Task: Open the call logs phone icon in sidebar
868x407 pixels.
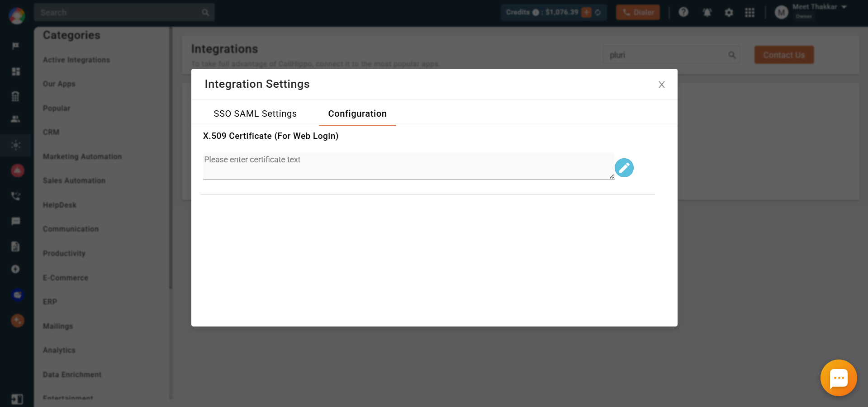Action: (x=16, y=196)
